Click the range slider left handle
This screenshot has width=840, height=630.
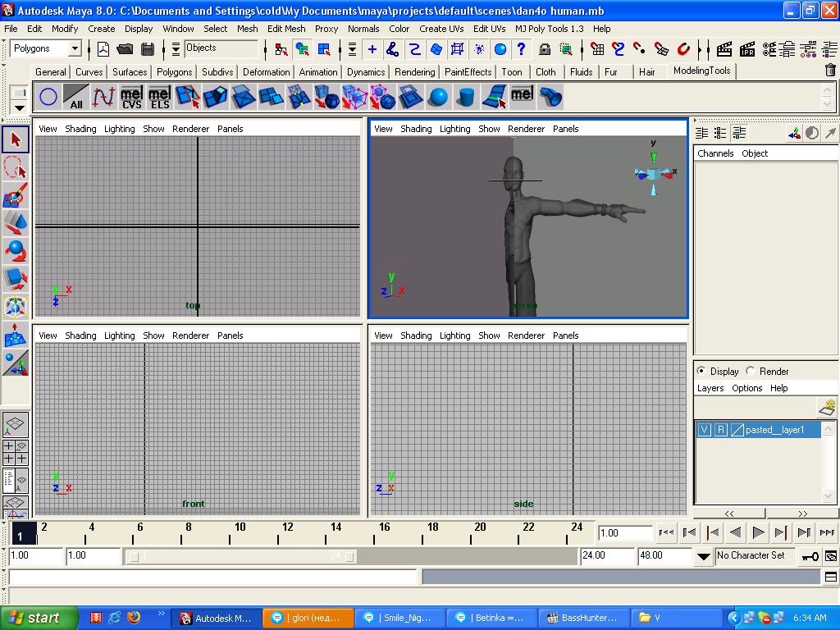[x=134, y=557]
